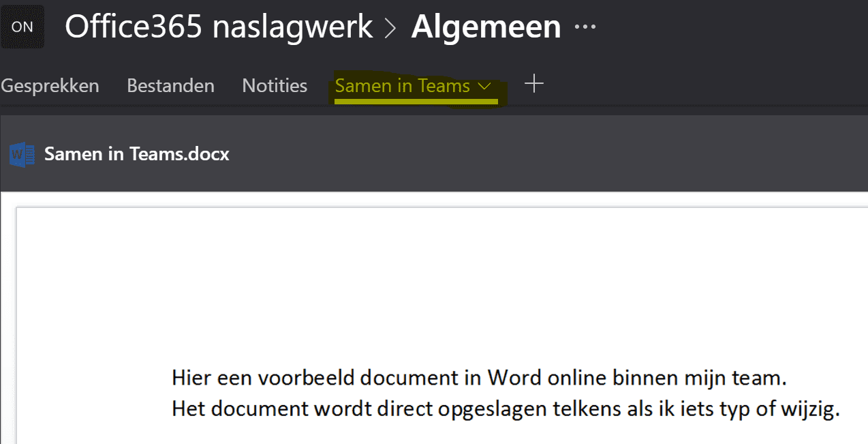
Task: Select the Samen in Teams tab
Action: (x=402, y=86)
